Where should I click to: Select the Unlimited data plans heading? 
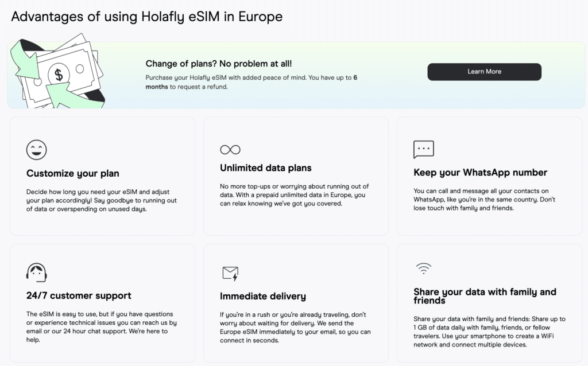coord(265,168)
